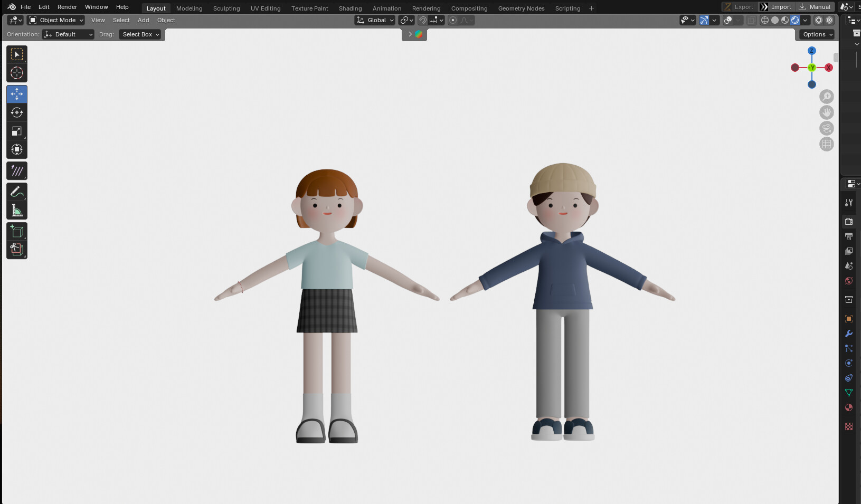This screenshot has height=504, width=861.
Task: Open the Render Properties tab
Action: (x=849, y=222)
